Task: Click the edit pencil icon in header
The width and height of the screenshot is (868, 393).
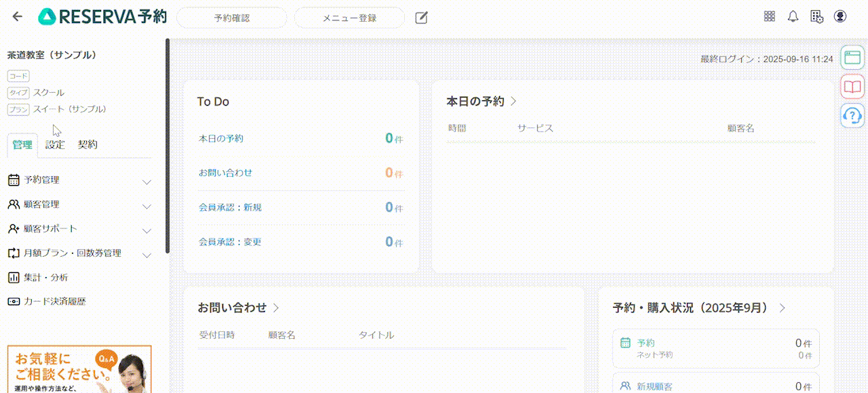Action: [x=421, y=18]
